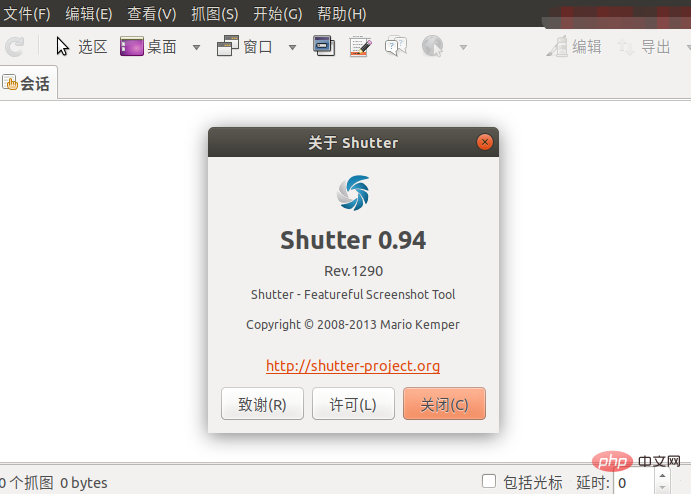Expand the 窗口 dropdown arrow

click(x=292, y=47)
